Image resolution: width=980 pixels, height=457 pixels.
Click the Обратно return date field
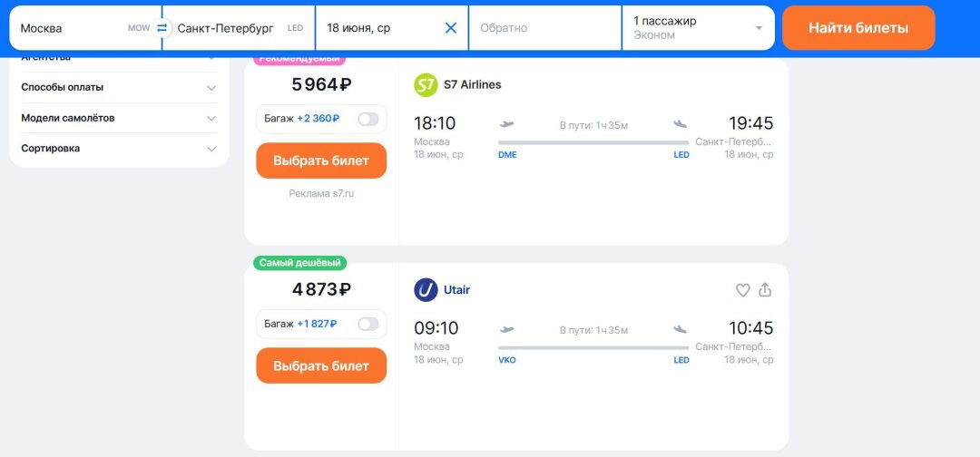(544, 28)
